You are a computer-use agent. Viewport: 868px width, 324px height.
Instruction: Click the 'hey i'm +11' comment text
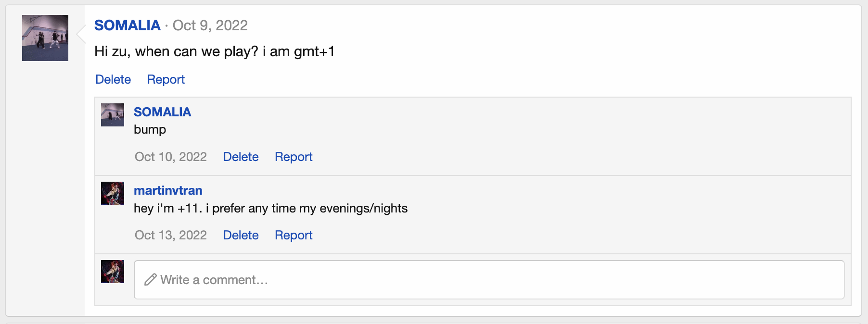coord(270,208)
